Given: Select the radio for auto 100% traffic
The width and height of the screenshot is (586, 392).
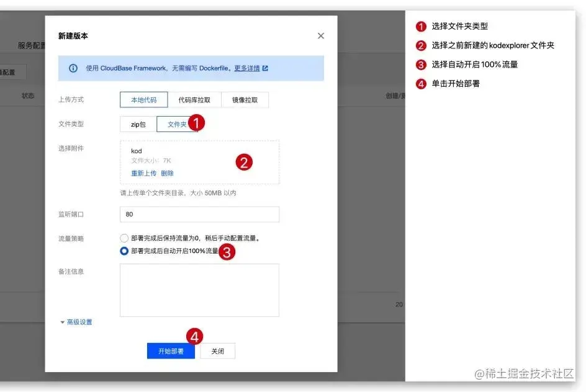Looking at the screenshot, I should 124,251.
